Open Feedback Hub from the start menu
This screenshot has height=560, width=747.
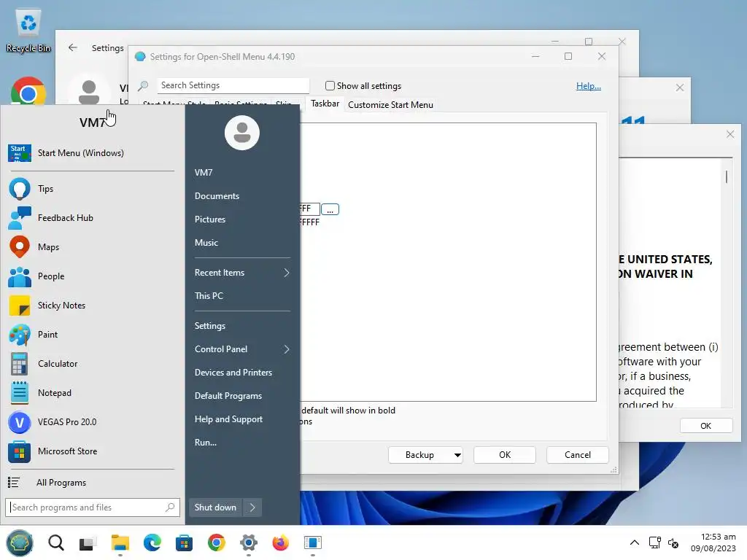tap(92, 217)
